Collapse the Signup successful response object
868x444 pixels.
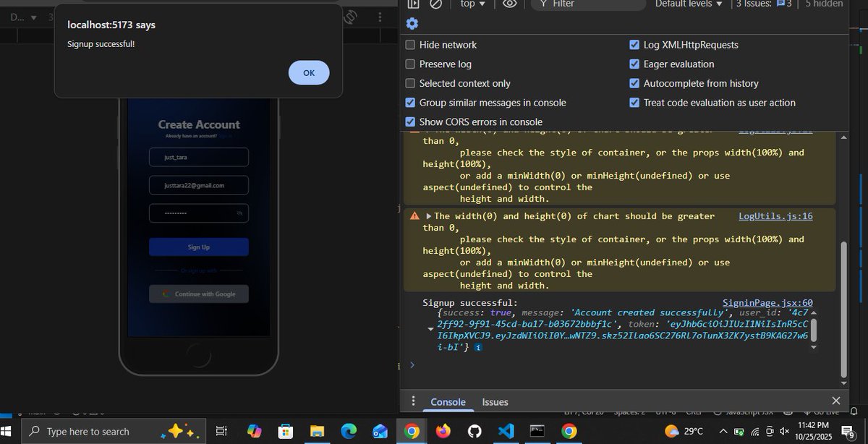point(431,330)
